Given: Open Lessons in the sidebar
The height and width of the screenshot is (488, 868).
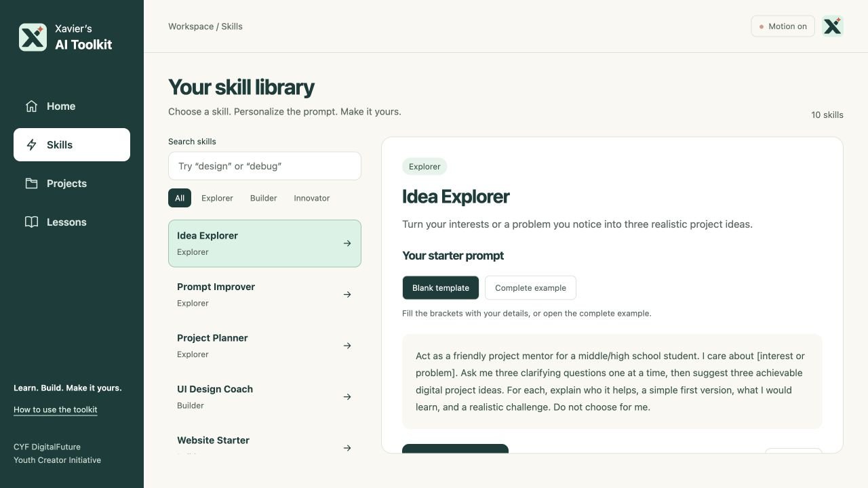Looking at the screenshot, I should (x=72, y=222).
